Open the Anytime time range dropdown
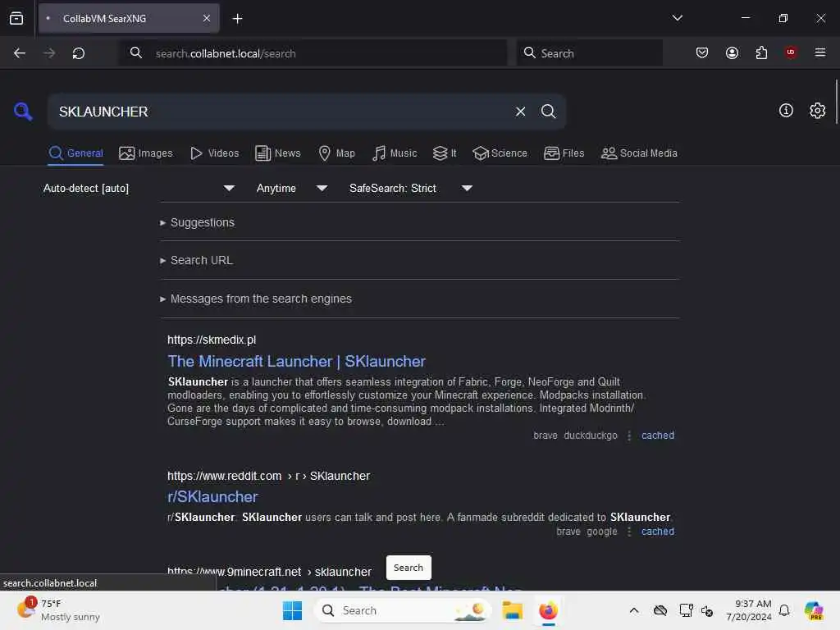The image size is (840, 630). coord(291,188)
